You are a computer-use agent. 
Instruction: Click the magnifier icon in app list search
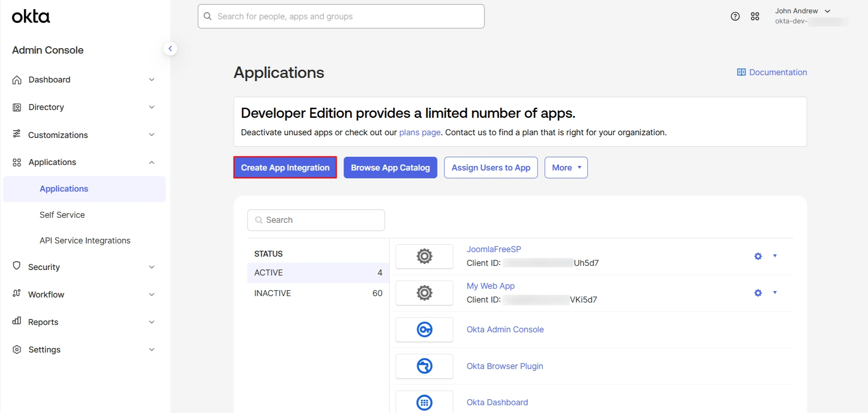tap(259, 220)
